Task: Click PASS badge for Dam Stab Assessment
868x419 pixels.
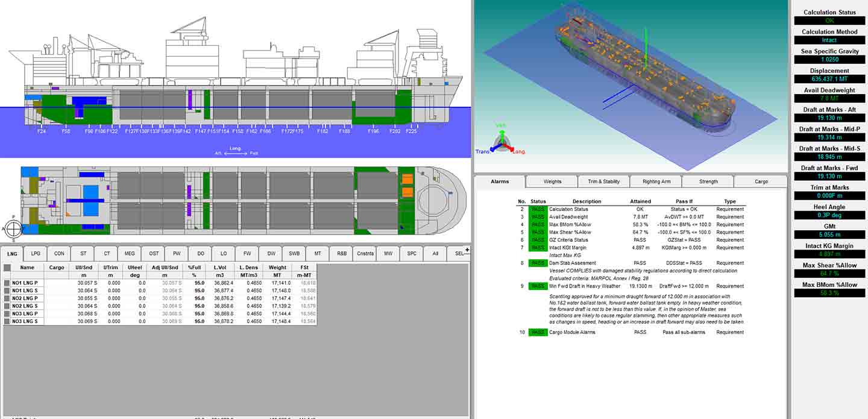Action: point(538,263)
